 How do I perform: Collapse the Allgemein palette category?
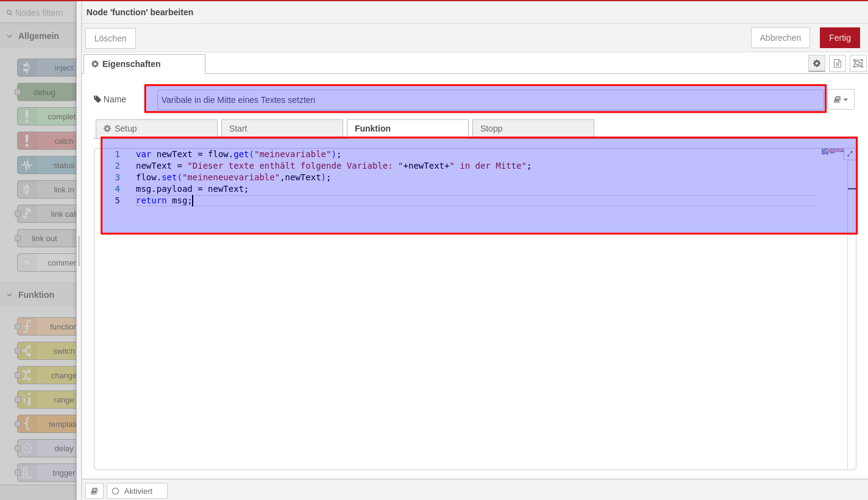tap(10, 36)
